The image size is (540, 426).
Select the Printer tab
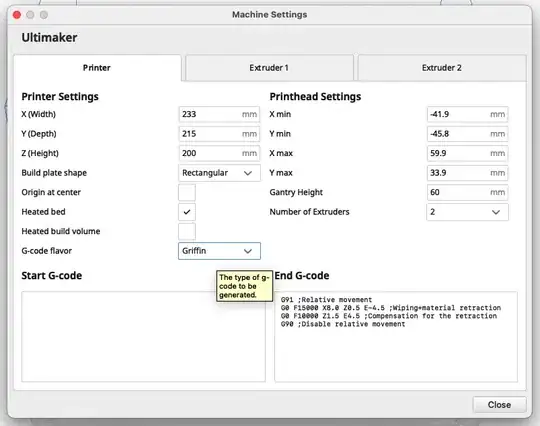[97, 68]
